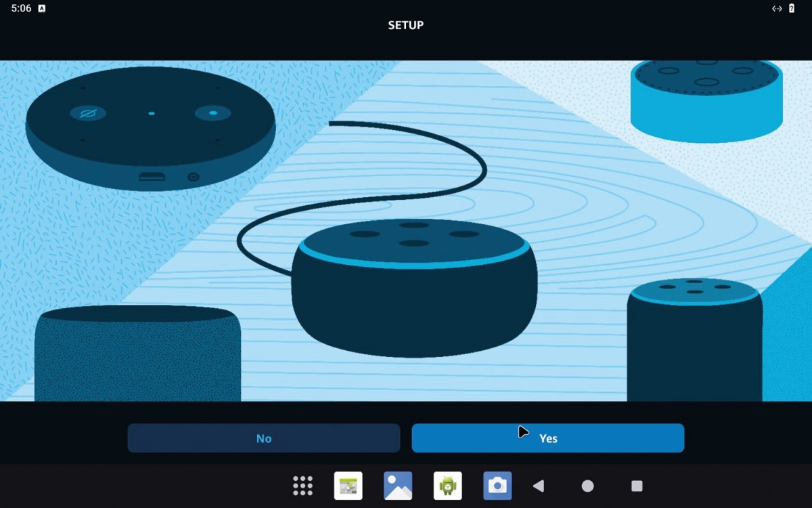Click the SETUP title
The image size is (812, 508).
pyautogui.click(x=406, y=25)
